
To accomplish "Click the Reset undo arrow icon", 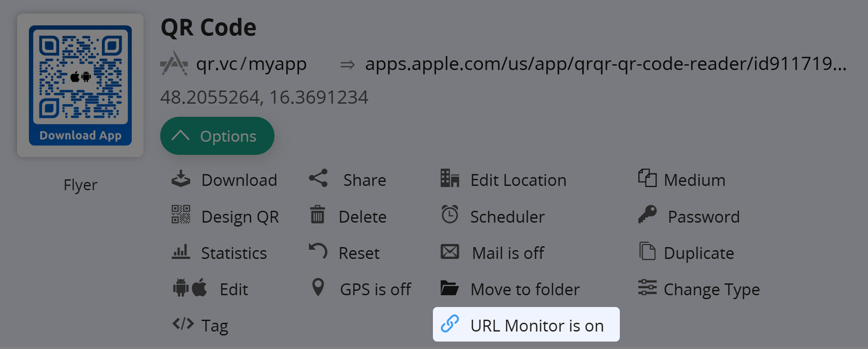I will pos(318,251).
